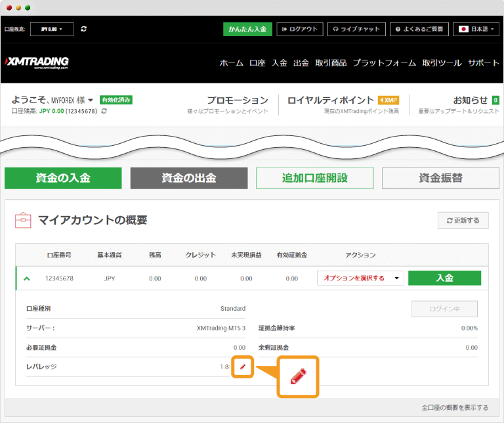This screenshot has height=423, width=504.
Task: Open the JPY 0.00 account balance dropdown
Action: tap(52, 29)
